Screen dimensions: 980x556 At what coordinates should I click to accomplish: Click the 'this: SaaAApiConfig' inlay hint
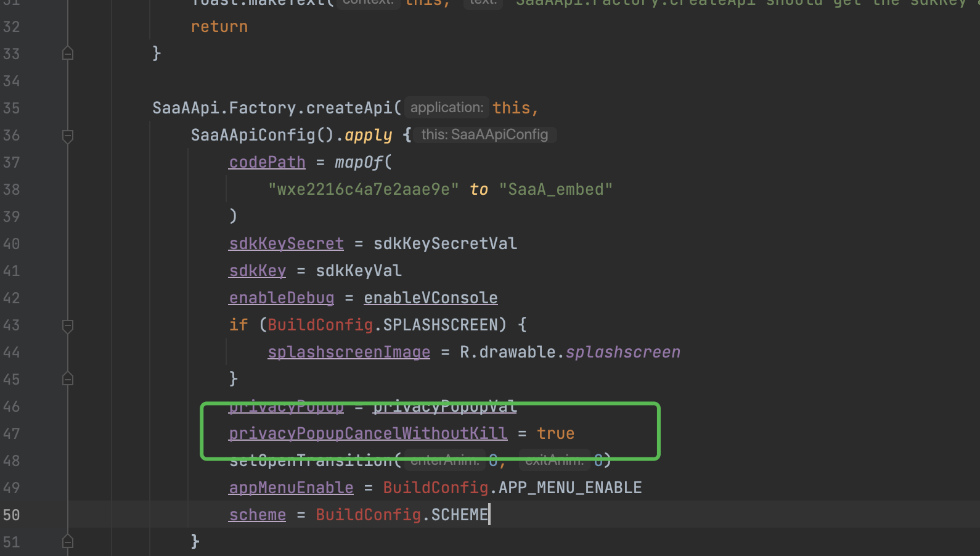click(484, 135)
